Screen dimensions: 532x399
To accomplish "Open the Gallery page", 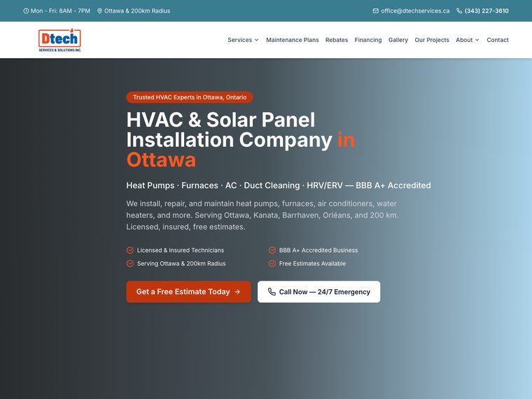I will pyautogui.click(x=398, y=40).
